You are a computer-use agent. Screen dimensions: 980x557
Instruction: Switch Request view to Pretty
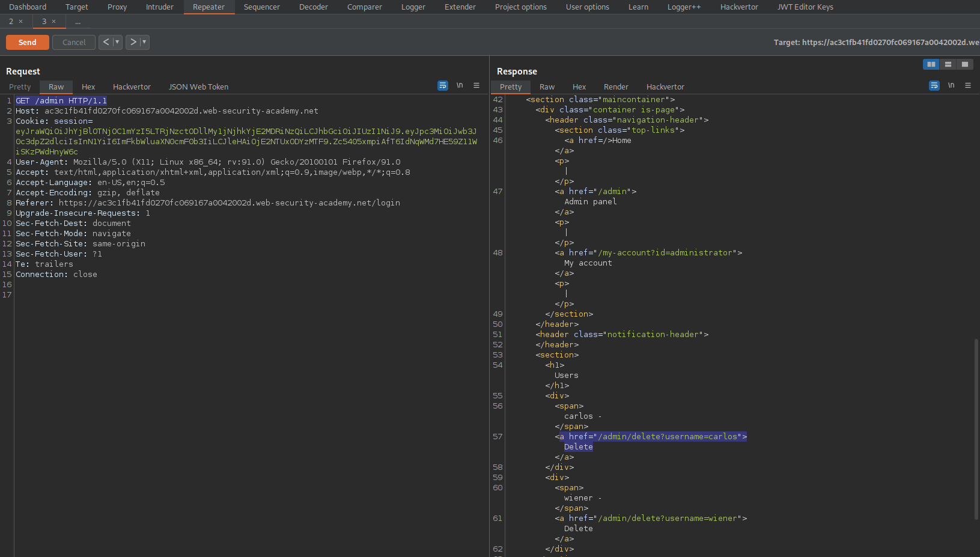click(x=20, y=87)
